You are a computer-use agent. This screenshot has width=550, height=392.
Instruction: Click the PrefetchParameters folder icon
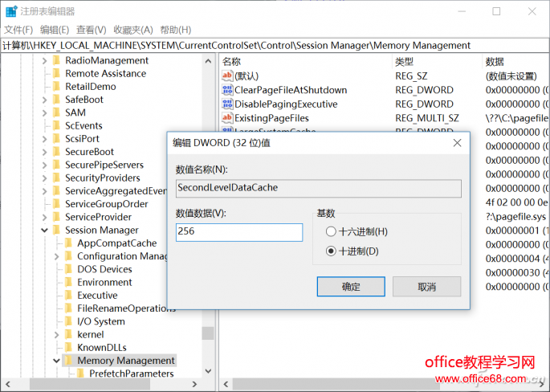[80, 374]
